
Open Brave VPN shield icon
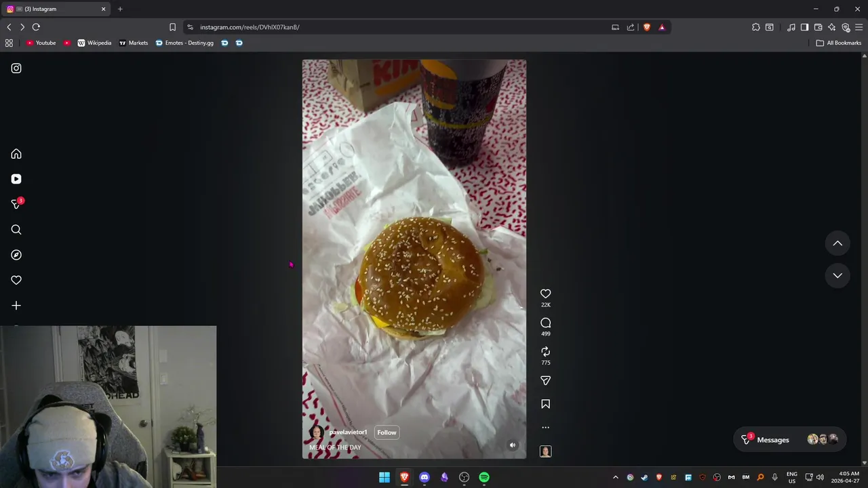point(846,27)
